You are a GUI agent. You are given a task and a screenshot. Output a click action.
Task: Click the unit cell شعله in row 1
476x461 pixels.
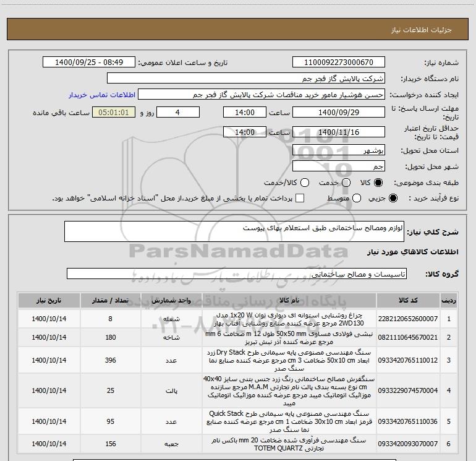coord(171,319)
